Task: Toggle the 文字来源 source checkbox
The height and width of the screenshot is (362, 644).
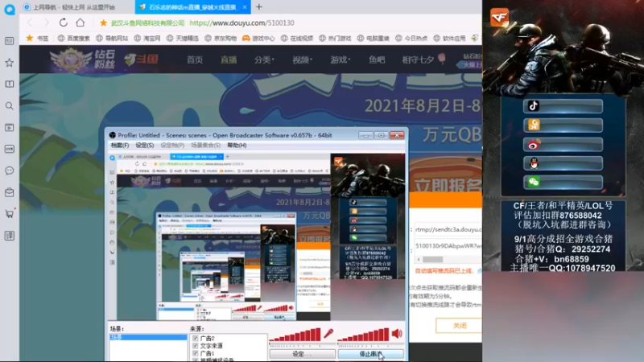Action: (x=195, y=346)
